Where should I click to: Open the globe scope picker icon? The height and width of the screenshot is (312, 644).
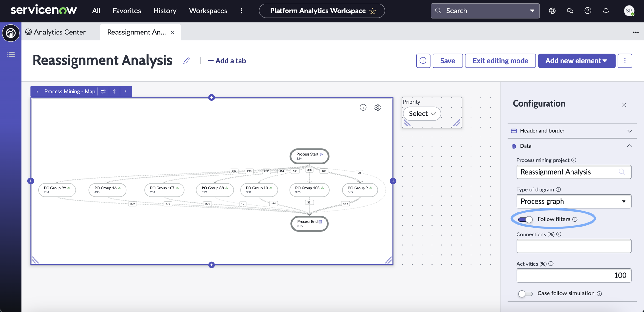[x=552, y=11]
